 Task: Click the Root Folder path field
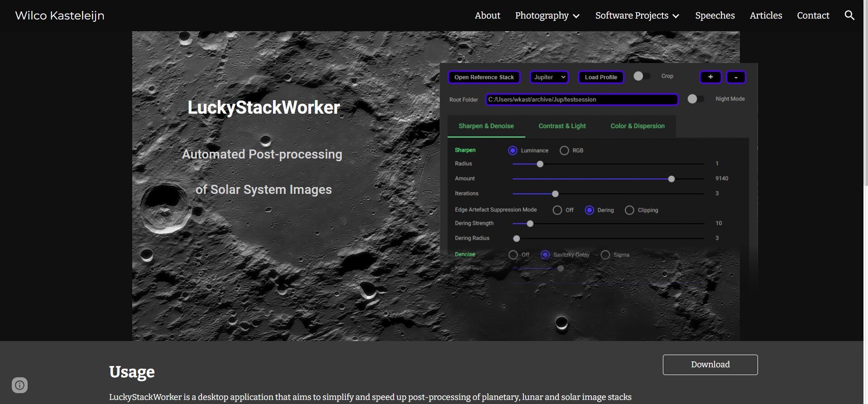point(582,100)
